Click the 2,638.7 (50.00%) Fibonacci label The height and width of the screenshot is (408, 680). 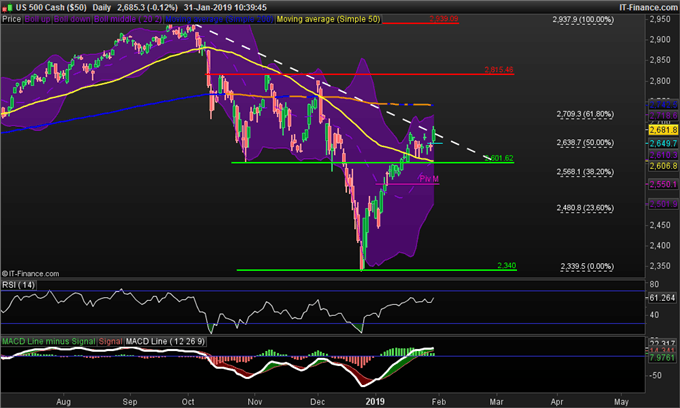point(585,143)
